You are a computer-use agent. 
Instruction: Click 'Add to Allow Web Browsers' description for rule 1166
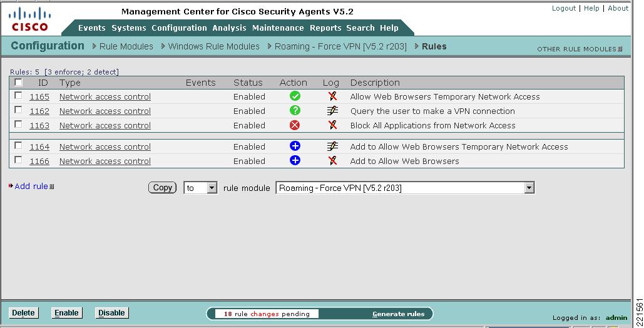[x=404, y=161]
